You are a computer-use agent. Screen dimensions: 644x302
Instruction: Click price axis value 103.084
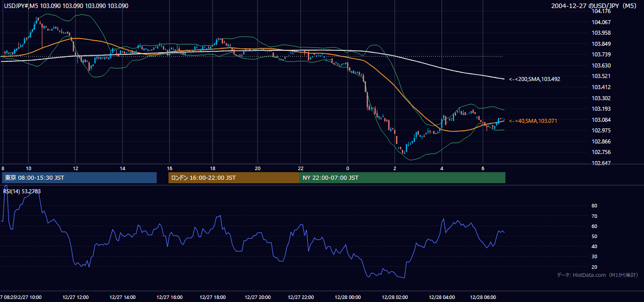coord(601,120)
